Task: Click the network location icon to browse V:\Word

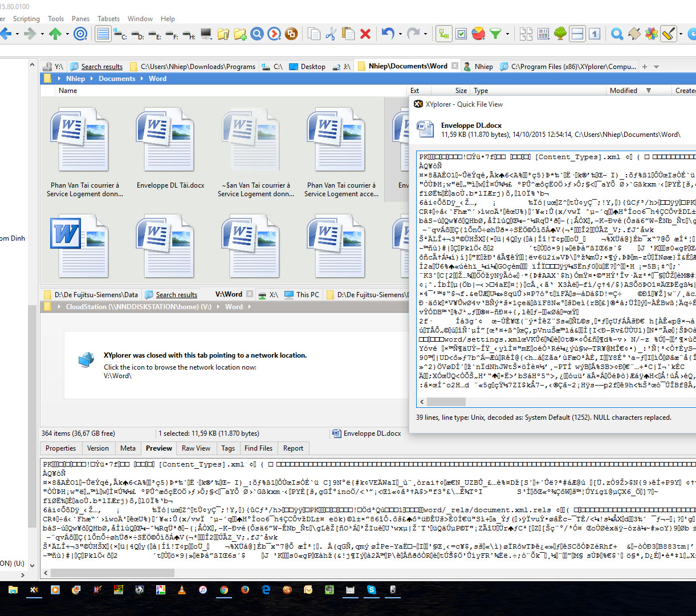Action: [x=86, y=360]
